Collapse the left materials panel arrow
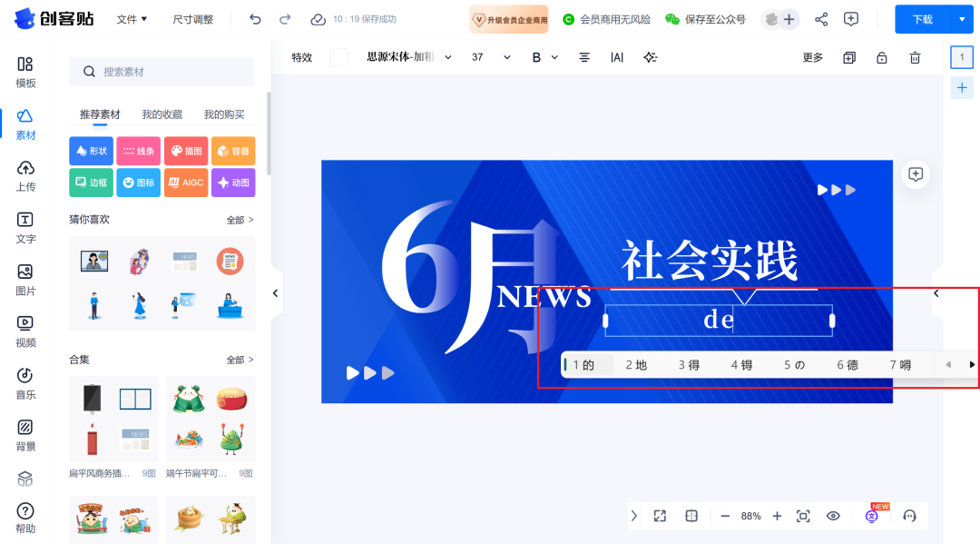 (x=276, y=293)
